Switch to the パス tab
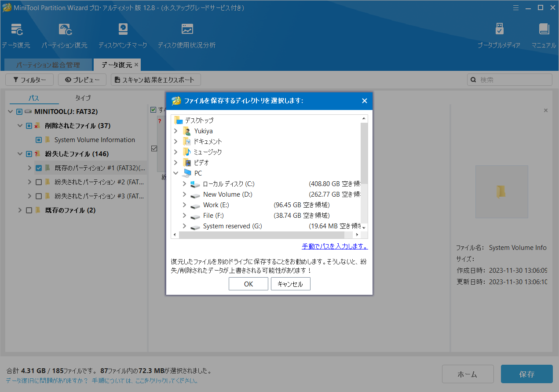559x392 pixels. 34,98
